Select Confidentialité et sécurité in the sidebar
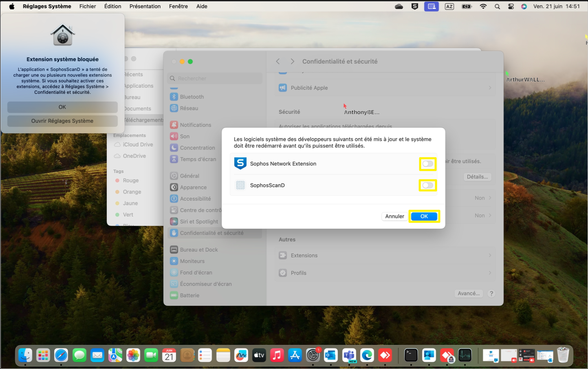Screen dimensions: 588x369 [215, 233]
